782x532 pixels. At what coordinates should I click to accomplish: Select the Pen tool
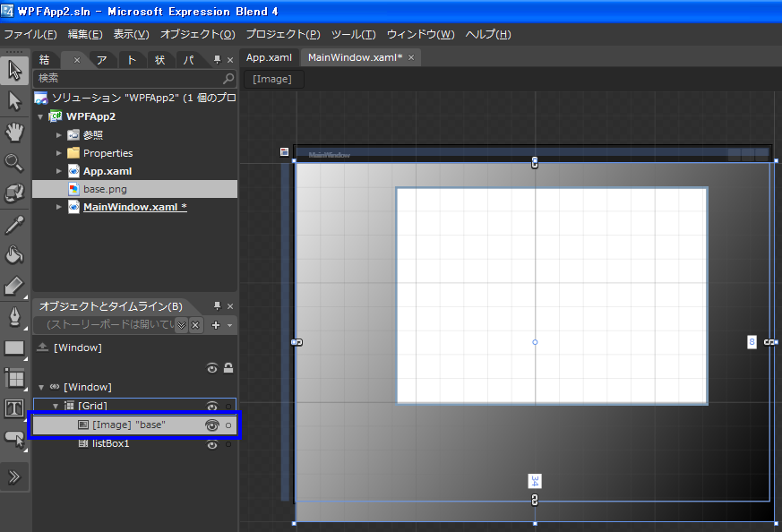coord(14,317)
